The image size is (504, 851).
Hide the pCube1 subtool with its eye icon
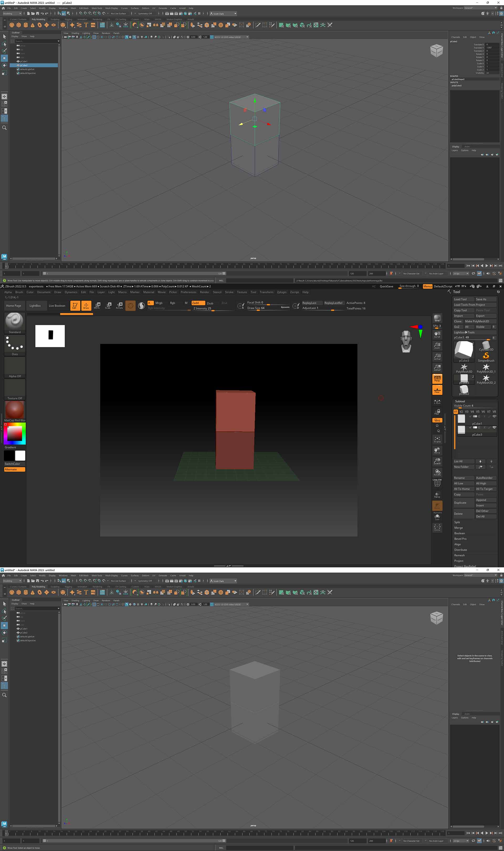(494, 417)
